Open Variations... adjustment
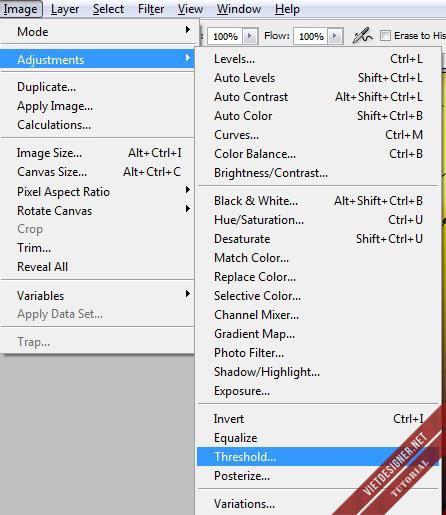This screenshot has width=446, height=515. [318, 504]
